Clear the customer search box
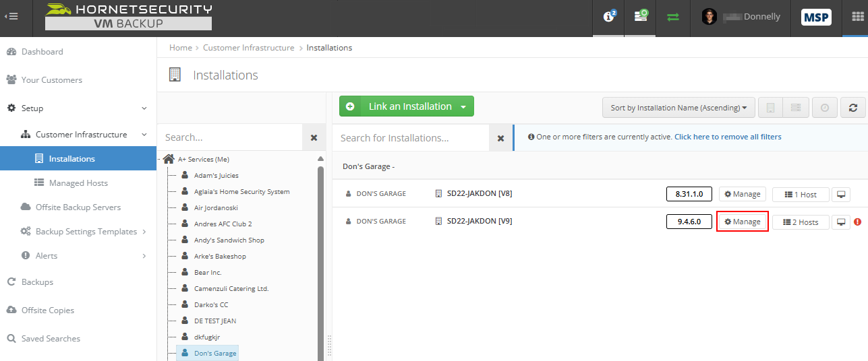 point(314,137)
